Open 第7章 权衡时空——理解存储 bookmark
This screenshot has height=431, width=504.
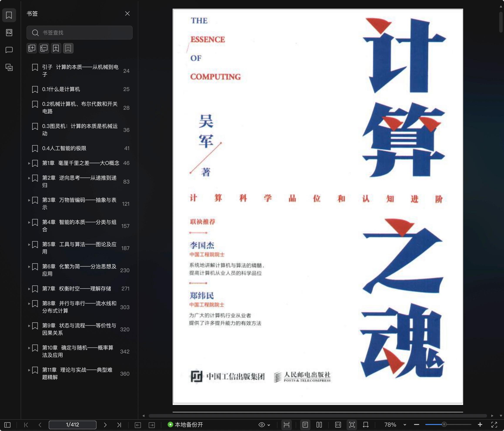[77, 288]
